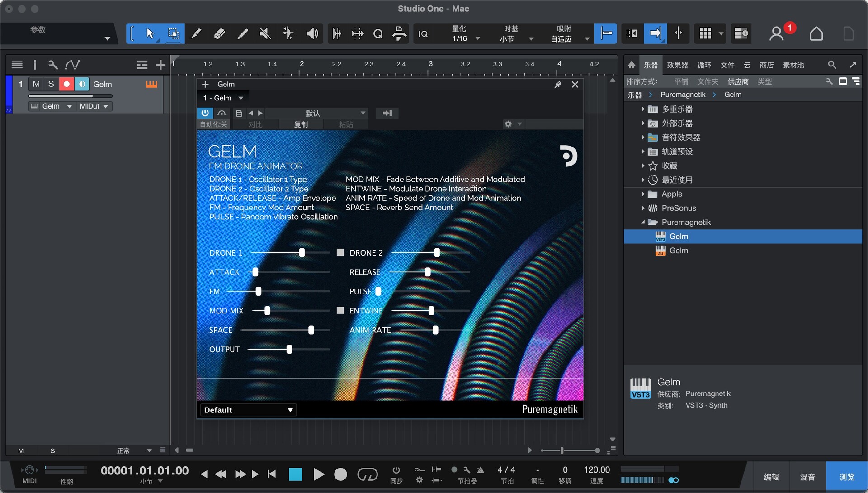Start playback with the Play button
This screenshot has width=868, height=493.
[x=319, y=474]
